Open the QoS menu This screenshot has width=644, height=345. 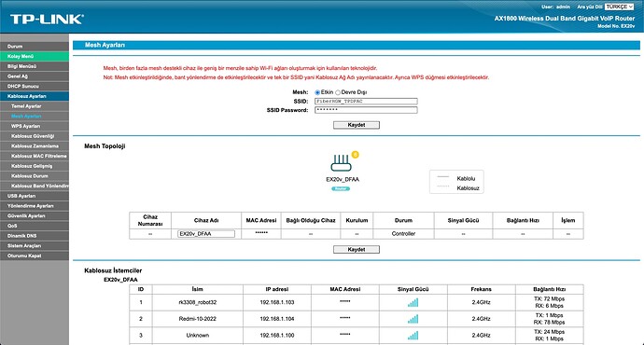35,226
